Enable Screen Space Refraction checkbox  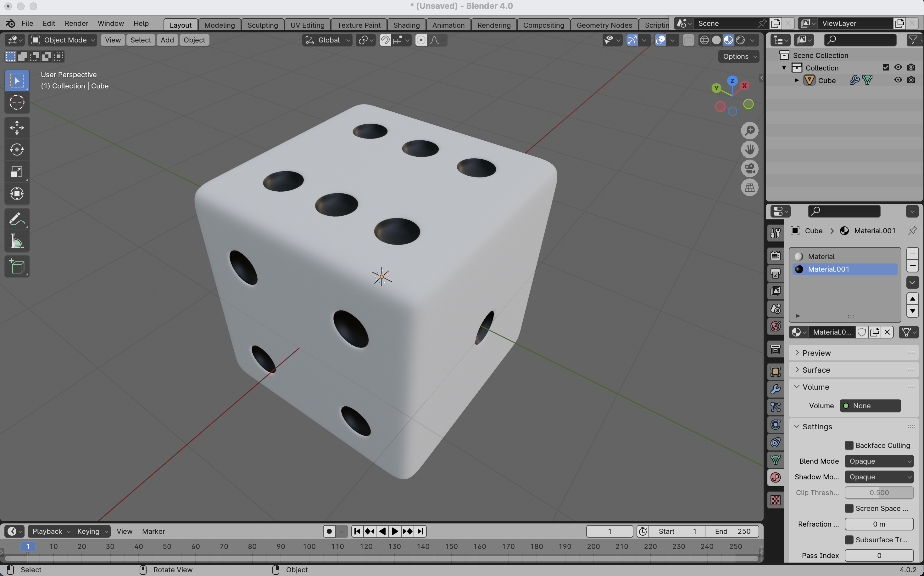(849, 508)
